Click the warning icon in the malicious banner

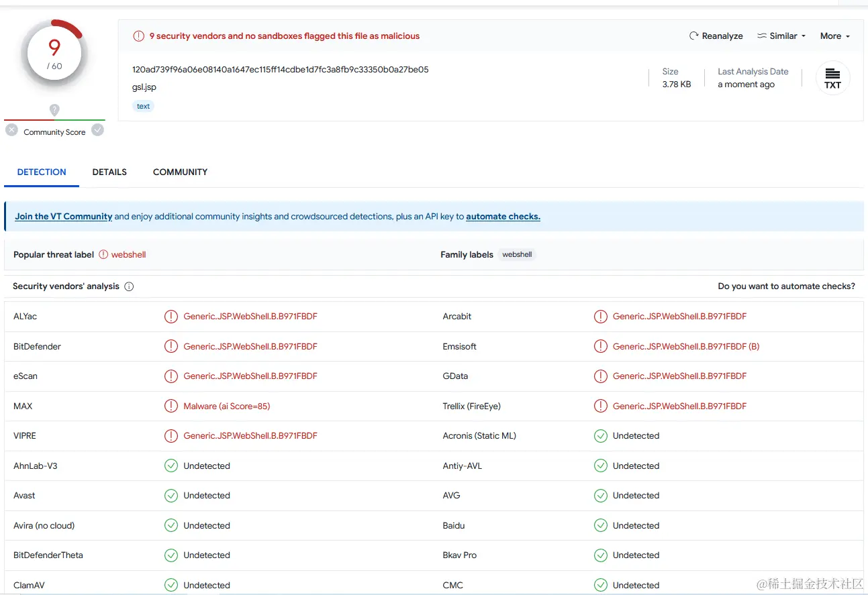[x=138, y=36]
